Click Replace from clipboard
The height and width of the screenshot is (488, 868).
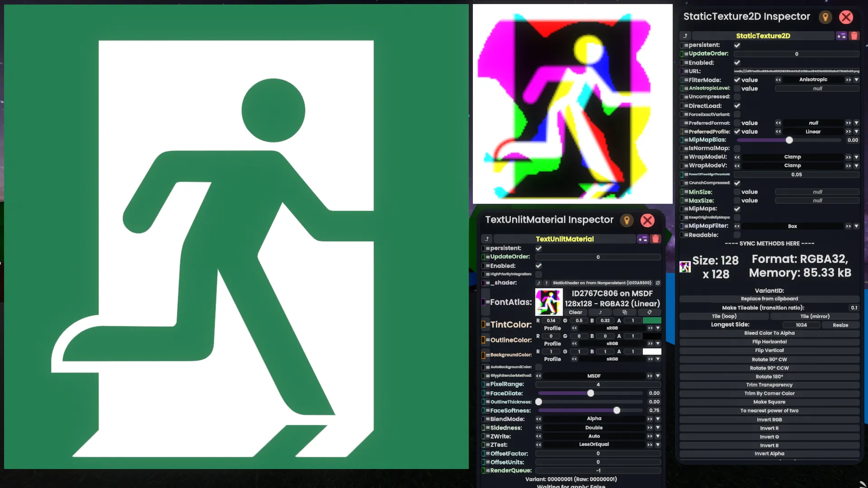tap(769, 299)
